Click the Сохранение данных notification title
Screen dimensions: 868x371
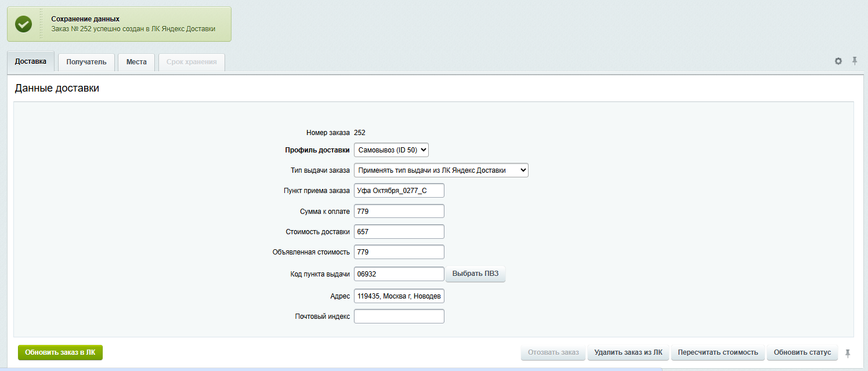[x=85, y=19]
